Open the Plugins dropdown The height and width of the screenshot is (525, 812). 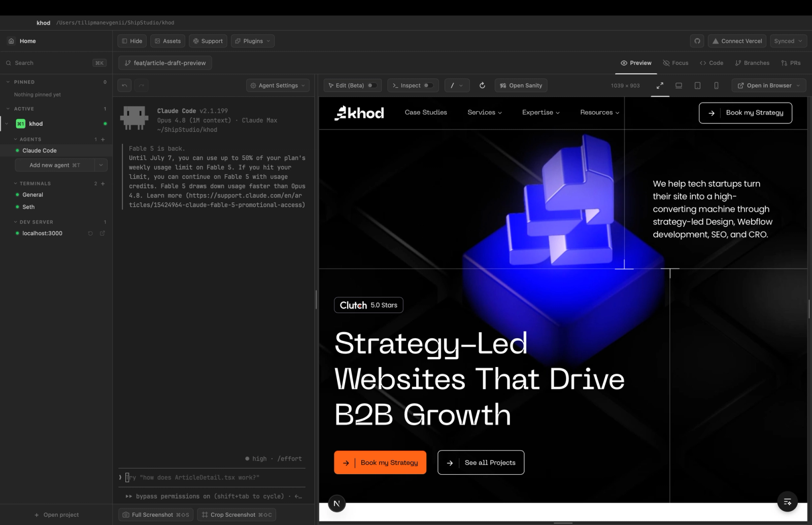coord(253,41)
